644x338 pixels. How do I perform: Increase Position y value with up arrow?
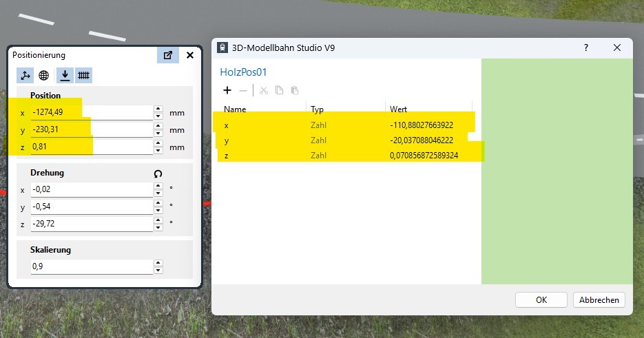pyautogui.click(x=158, y=126)
